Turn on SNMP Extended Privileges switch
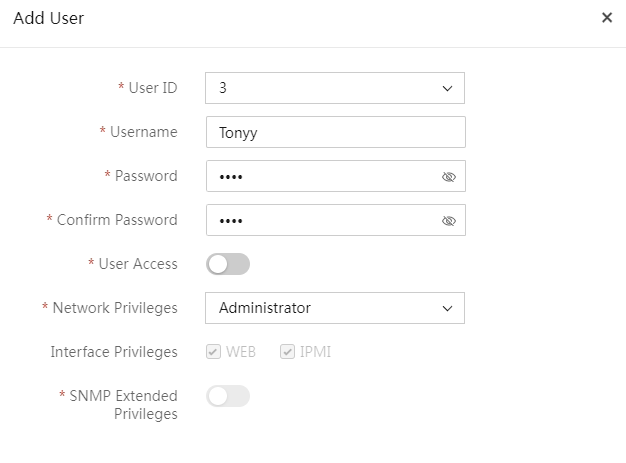This screenshot has width=626, height=463. 228,396
